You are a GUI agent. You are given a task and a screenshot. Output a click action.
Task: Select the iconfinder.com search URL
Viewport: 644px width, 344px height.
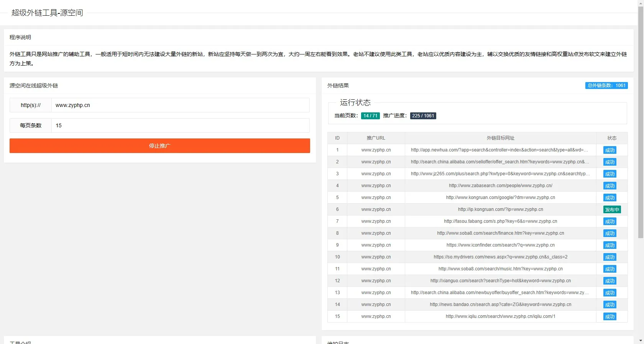(x=501, y=245)
